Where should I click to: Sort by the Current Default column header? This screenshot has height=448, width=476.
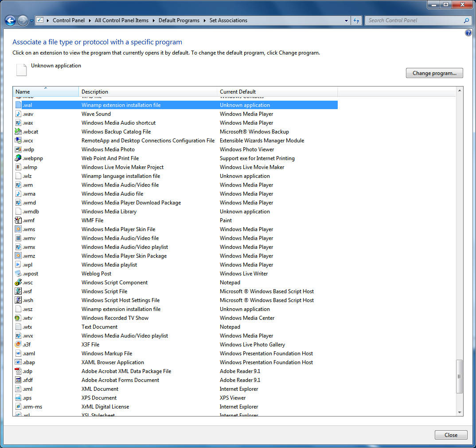pyautogui.click(x=277, y=91)
